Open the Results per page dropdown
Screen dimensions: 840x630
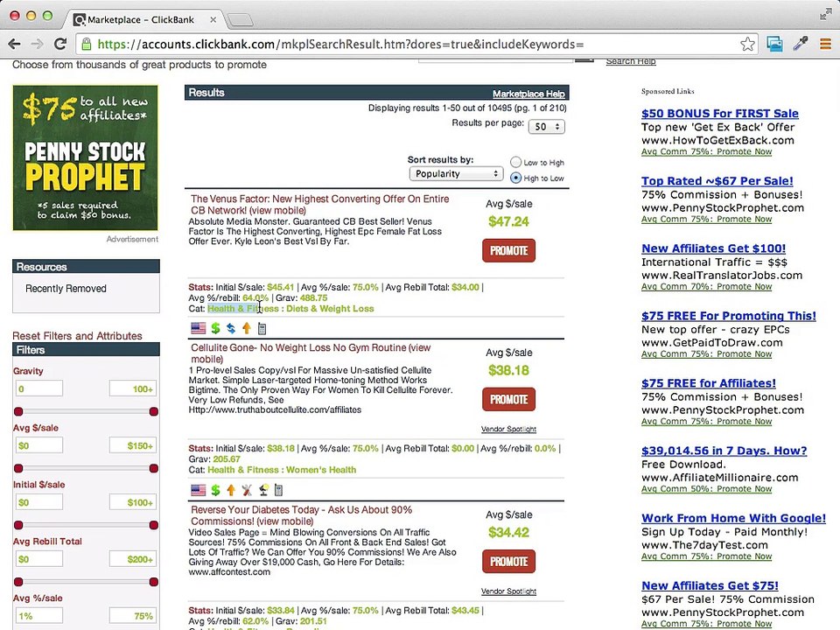[x=546, y=126]
